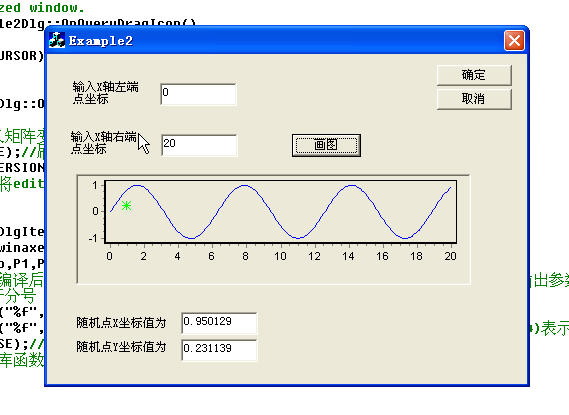Click the blue sine curve plot area
The image size is (569, 415).
[281, 211]
